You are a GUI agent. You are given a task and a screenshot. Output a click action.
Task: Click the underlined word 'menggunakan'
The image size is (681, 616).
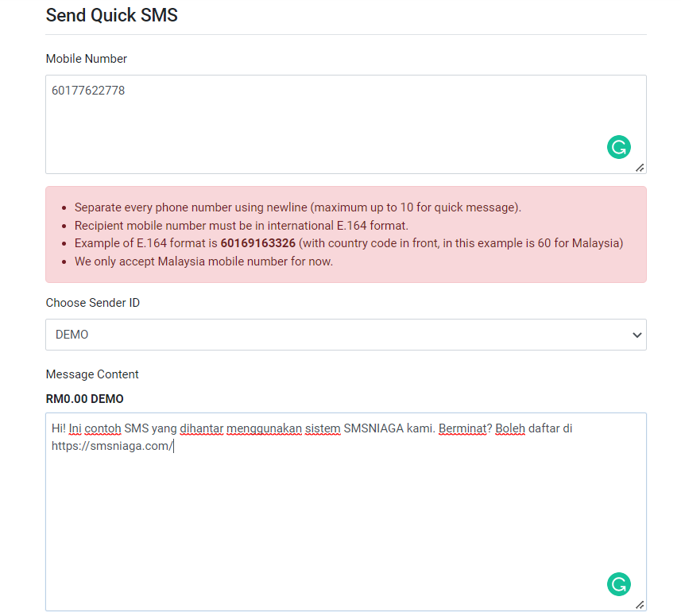coord(264,428)
